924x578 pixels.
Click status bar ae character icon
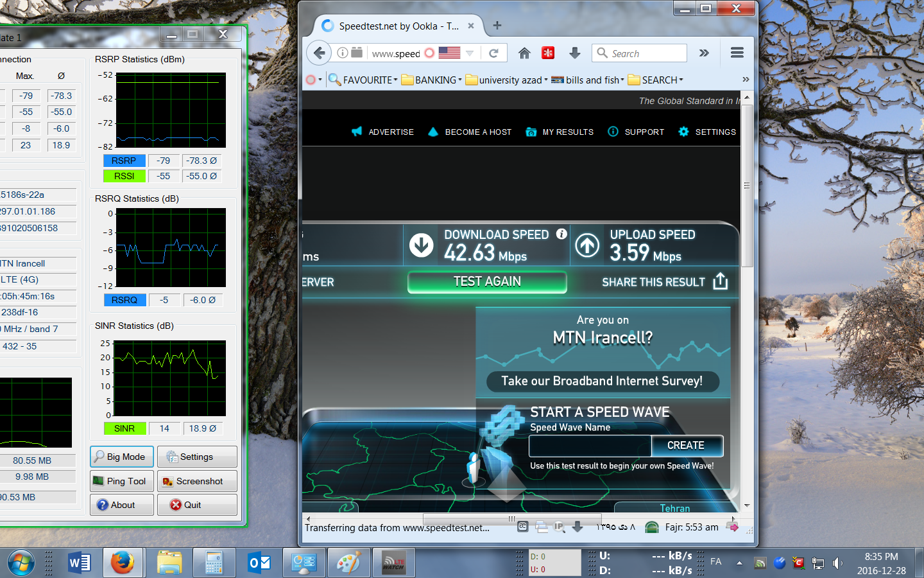523,527
